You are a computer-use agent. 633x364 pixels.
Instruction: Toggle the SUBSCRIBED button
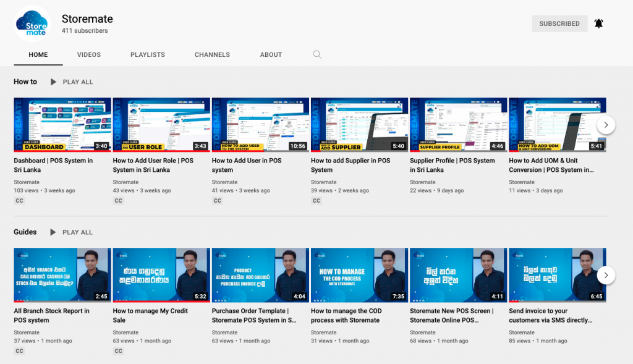point(559,23)
